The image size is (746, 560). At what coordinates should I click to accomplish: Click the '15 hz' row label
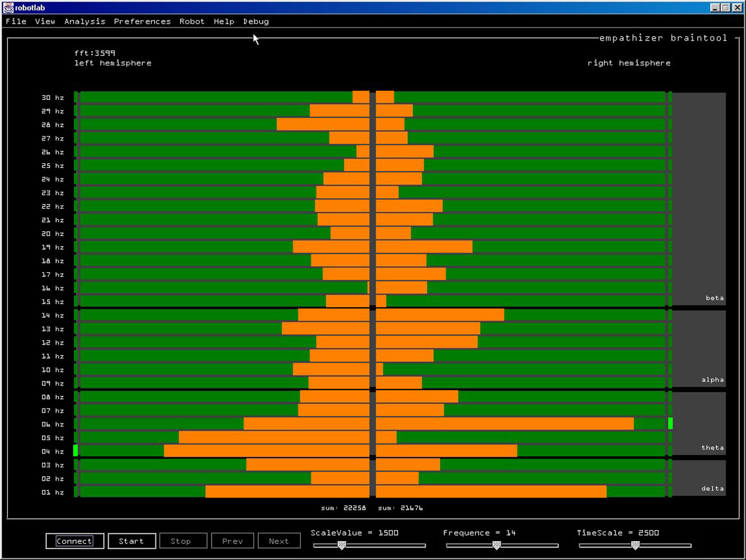[x=53, y=302]
